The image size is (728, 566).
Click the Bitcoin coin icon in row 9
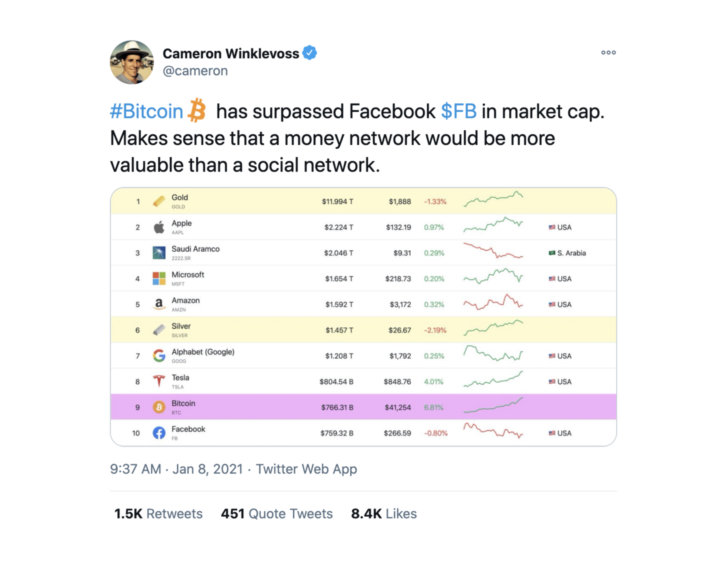(x=159, y=407)
